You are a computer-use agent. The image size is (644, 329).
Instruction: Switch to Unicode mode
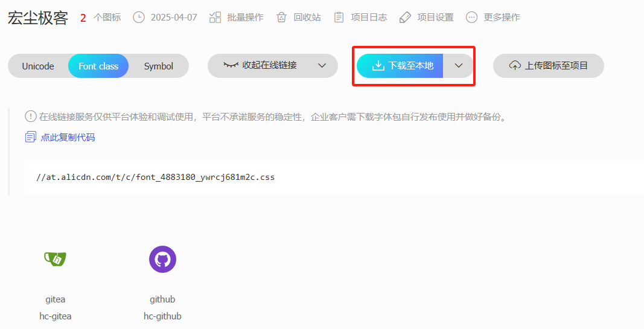[x=38, y=66]
